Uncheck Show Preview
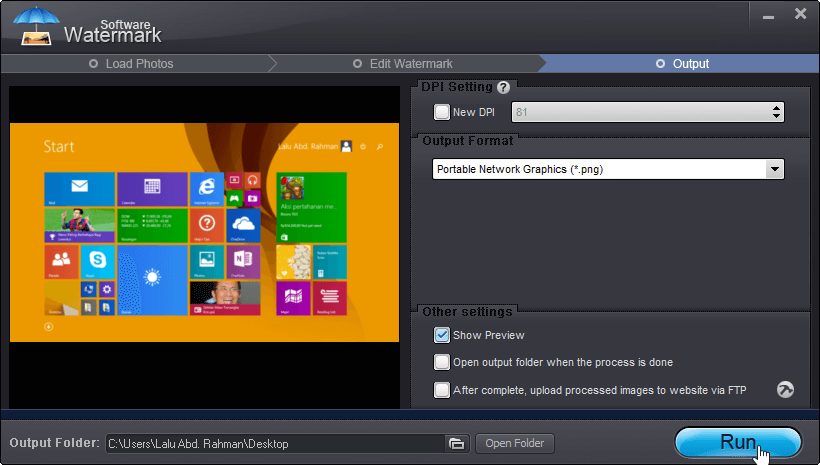Screen dimensions: 820x465 [441, 335]
